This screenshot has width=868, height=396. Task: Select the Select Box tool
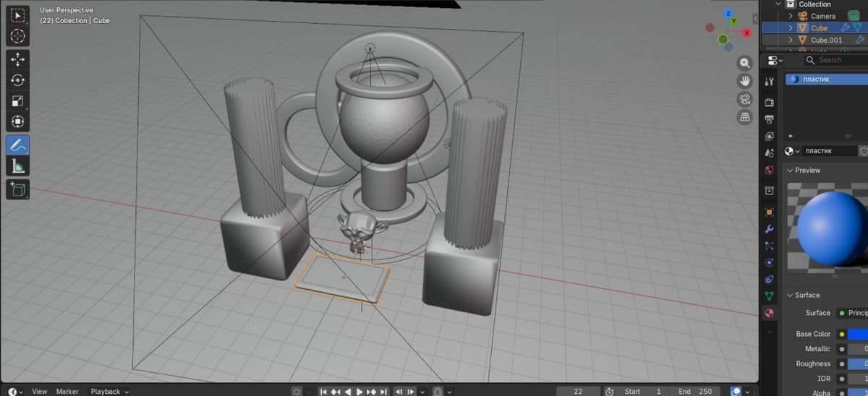click(x=19, y=14)
